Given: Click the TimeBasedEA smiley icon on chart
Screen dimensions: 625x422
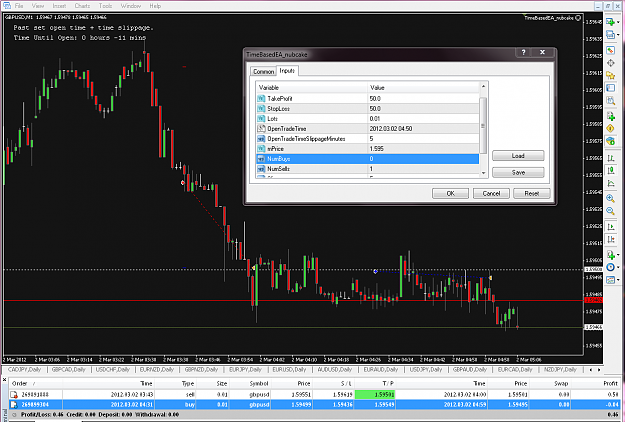Looking at the screenshot, I should [578, 18].
